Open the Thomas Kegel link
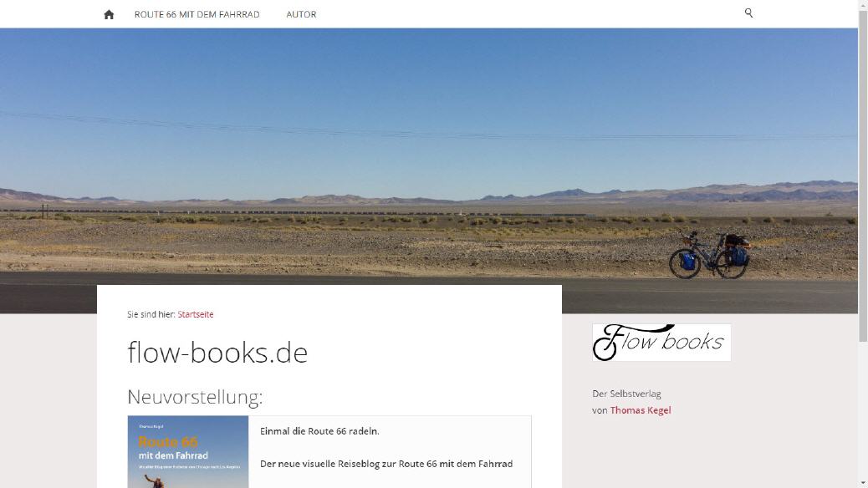This screenshot has height=488, width=868. [x=641, y=410]
